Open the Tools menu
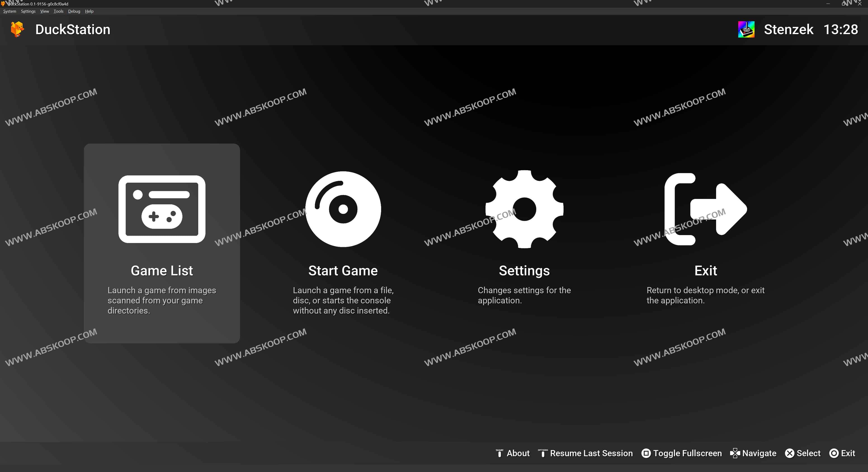The height and width of the screenshot is (472, 868). point(58,11)
